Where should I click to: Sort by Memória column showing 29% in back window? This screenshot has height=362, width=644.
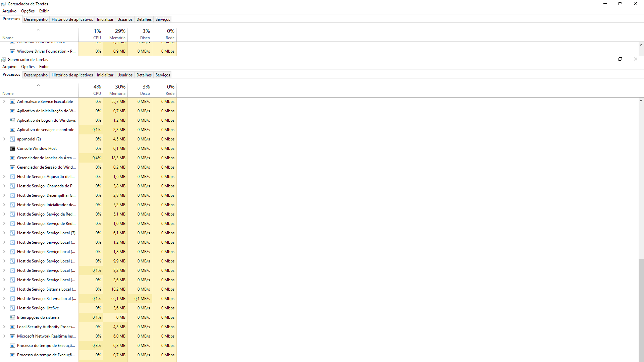point(115,34)
